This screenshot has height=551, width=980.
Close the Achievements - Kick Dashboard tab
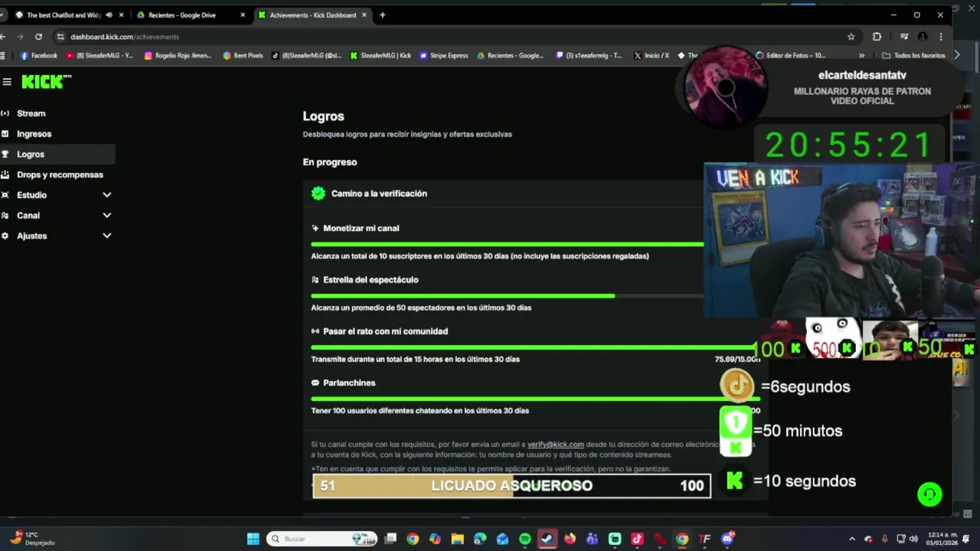(x=364, y=15)
